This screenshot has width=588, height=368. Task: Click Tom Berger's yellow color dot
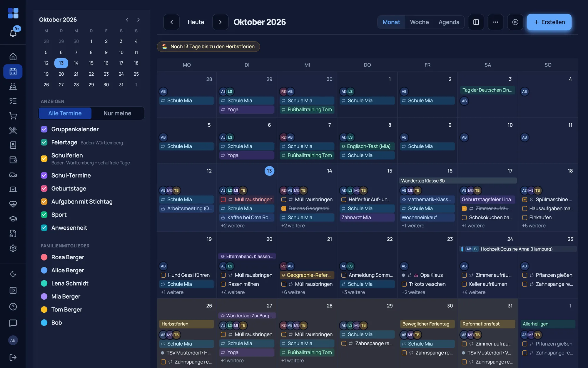point(44,310)
